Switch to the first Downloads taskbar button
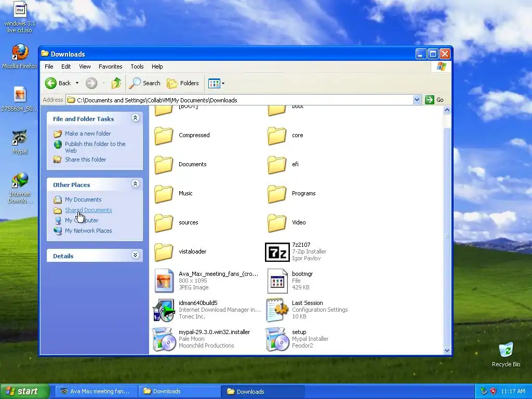Screen dimensions: 532x399 (179, 391)
